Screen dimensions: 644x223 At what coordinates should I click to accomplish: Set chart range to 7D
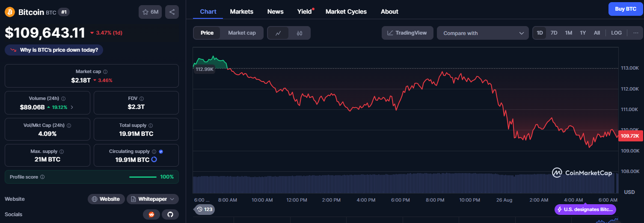[x=554, y=33]
